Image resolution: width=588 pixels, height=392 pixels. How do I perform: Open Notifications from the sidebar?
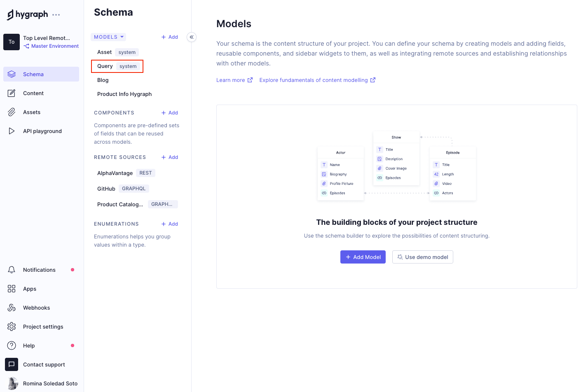[39, 270]
